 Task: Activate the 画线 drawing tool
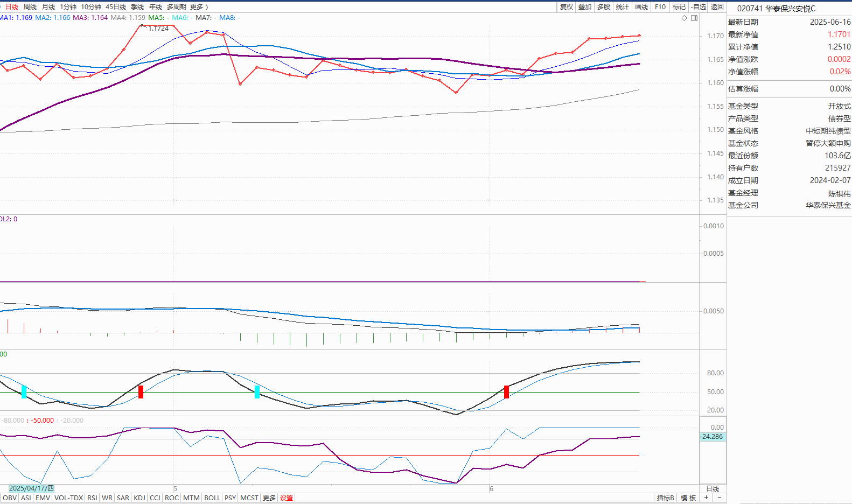pos(641,7)
